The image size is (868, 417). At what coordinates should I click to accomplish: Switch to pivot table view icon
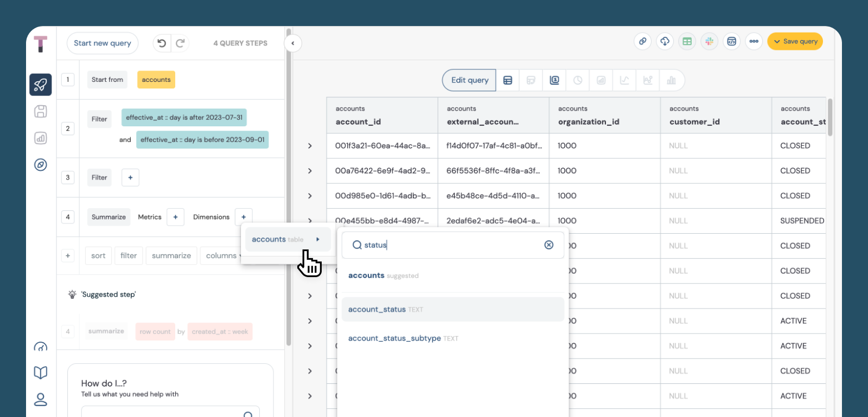[531, 80]
